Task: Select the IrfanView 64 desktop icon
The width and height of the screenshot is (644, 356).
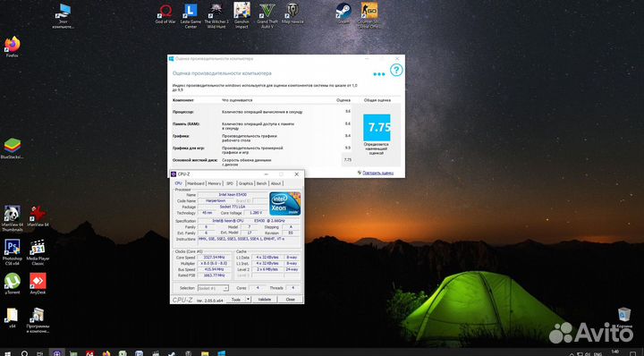Action: 38,216
